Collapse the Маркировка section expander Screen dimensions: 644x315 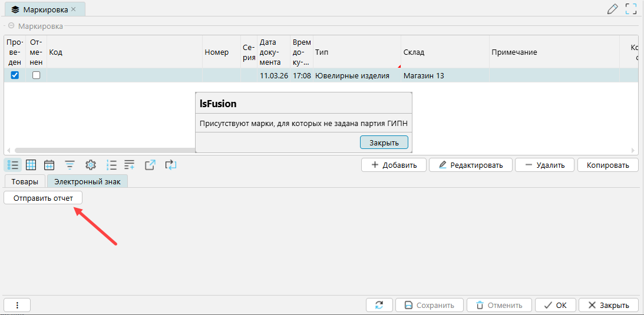[x=11, y=26]
